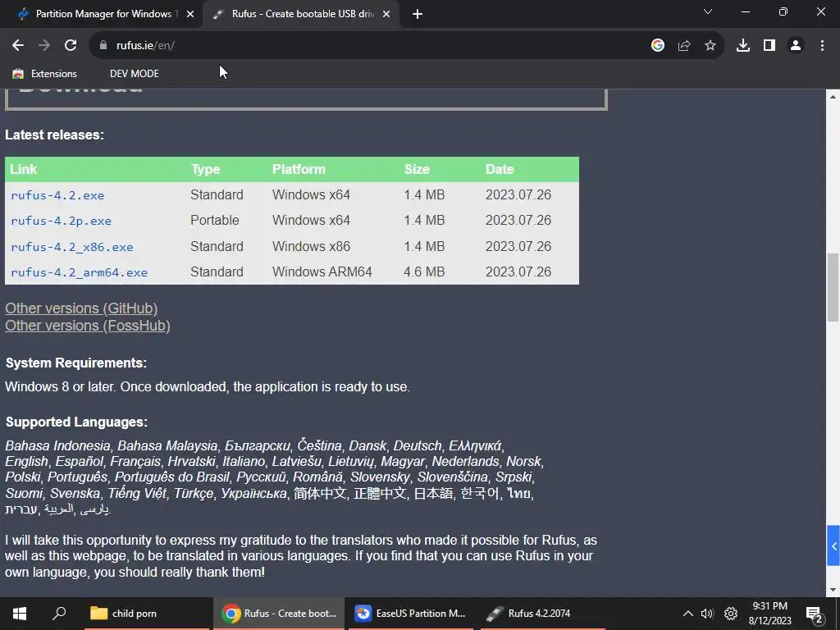Screen dimensions: 840x630
Task: Download rufus-4.2.exe
Action: coord(57,195)
